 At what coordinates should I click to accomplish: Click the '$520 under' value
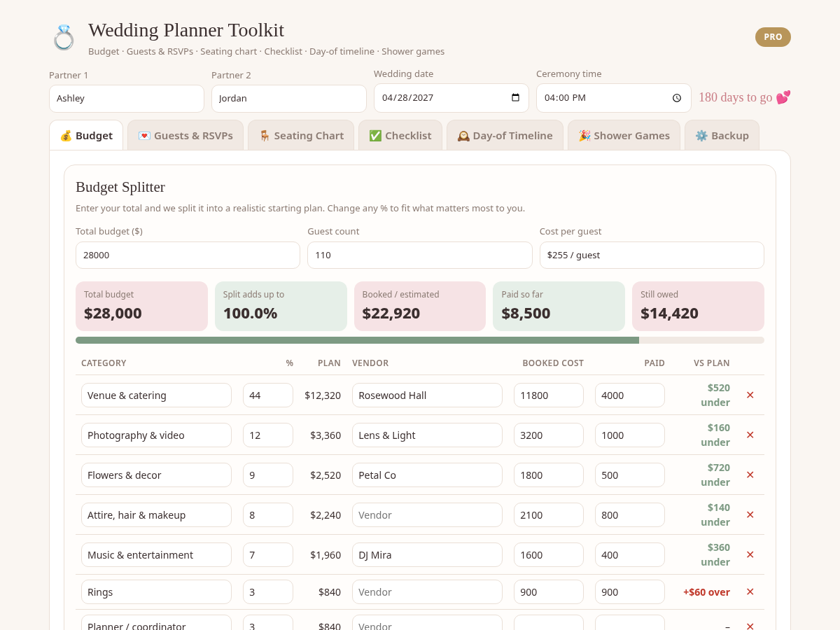717,395
